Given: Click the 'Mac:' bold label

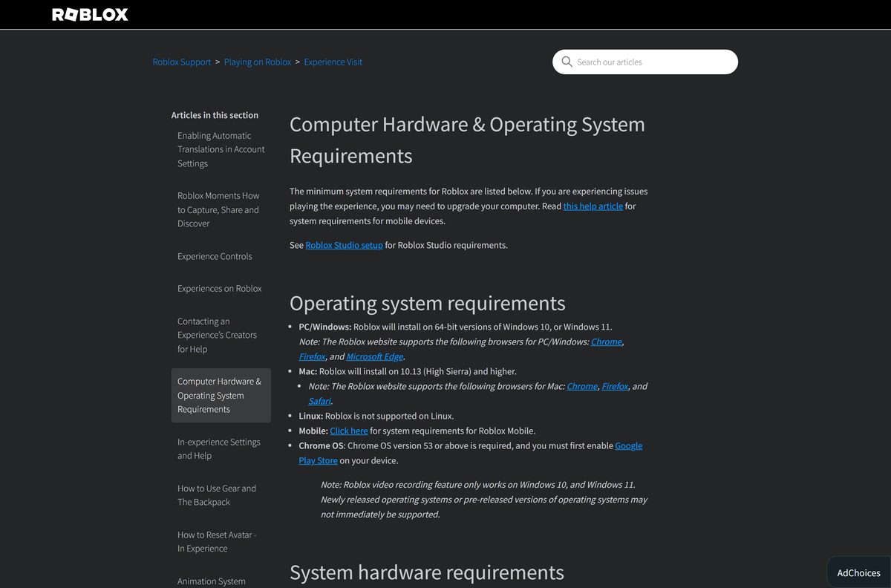Looking at the screenshot, I should [x=308, y=371].
